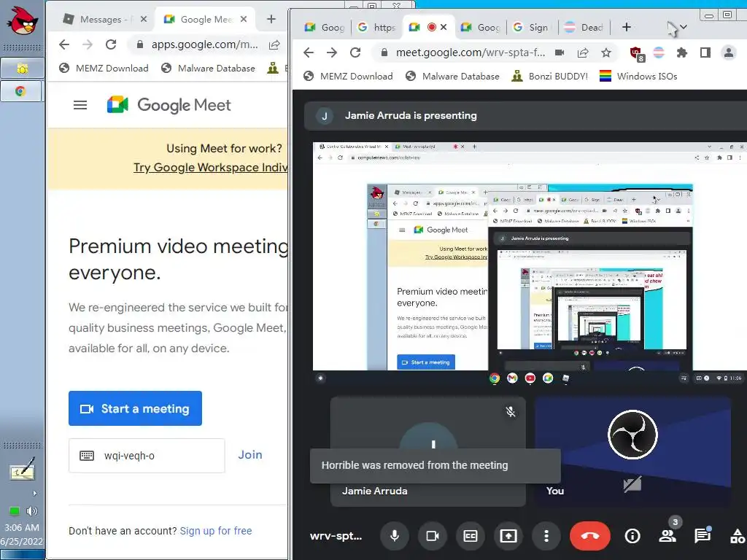Open Bonzi BUDDY! bookmark in right window
This screenshot has width=747, height=560.
coord(549,76)
